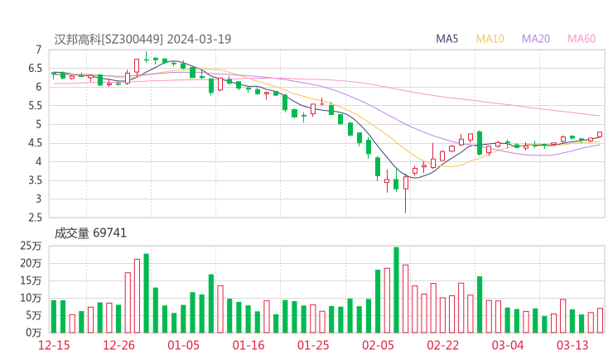Select the MA5 legend label
613x364 pixels.
pyautogui.click(x=446, y=39)
